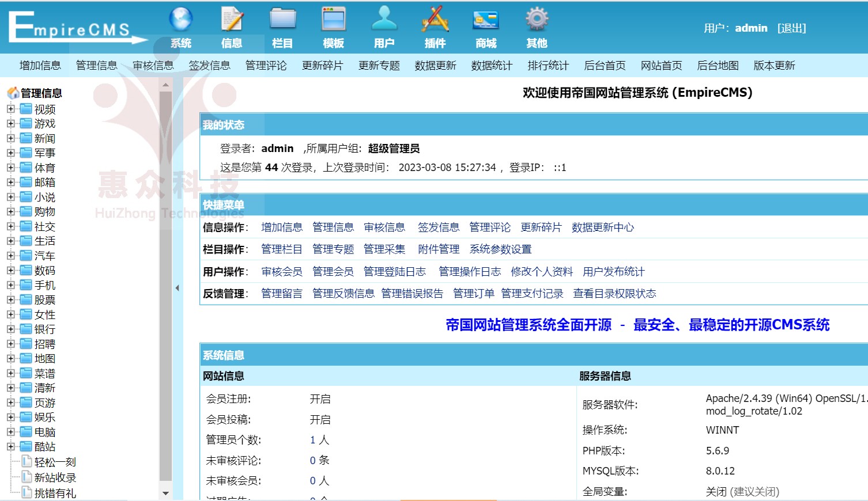Expand the 生活 tree node
Image resolution: width=868 pixels, height=501 pixels.
pyautogui.click(x=10, y=241)
